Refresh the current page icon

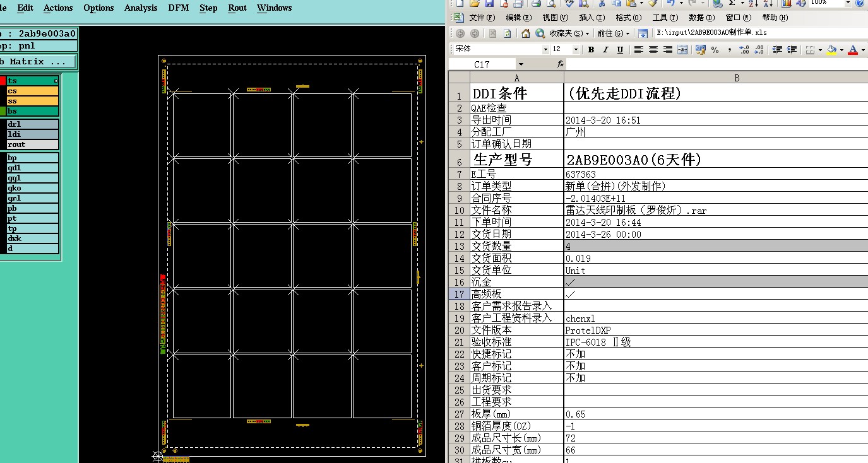coord(508,33)
